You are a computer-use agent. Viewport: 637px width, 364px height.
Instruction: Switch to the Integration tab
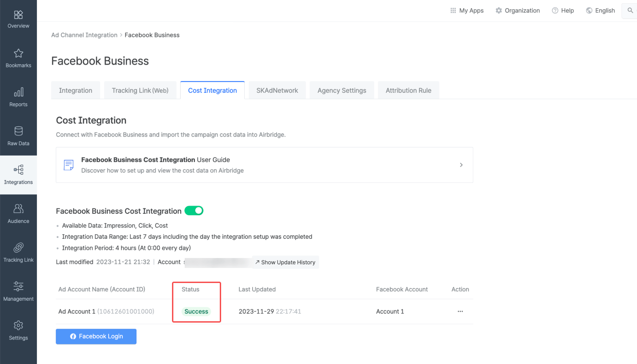coord(76,90)
